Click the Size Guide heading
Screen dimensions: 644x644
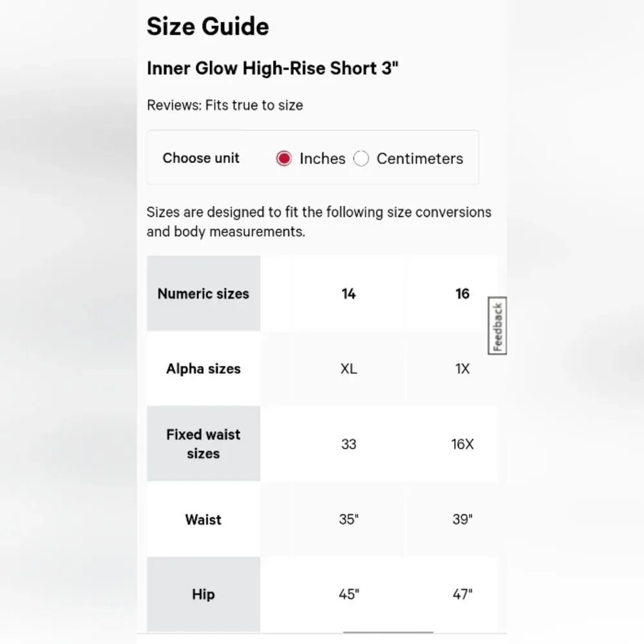(207, 26)
